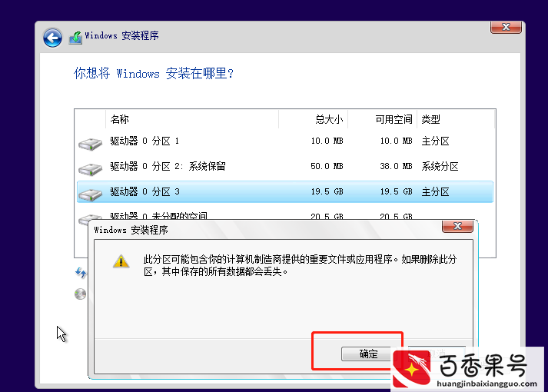Select row 驱动器 0 未分配的空间
Image resolution: width=548 pixels, height=392 pixels.
point(285,215)
